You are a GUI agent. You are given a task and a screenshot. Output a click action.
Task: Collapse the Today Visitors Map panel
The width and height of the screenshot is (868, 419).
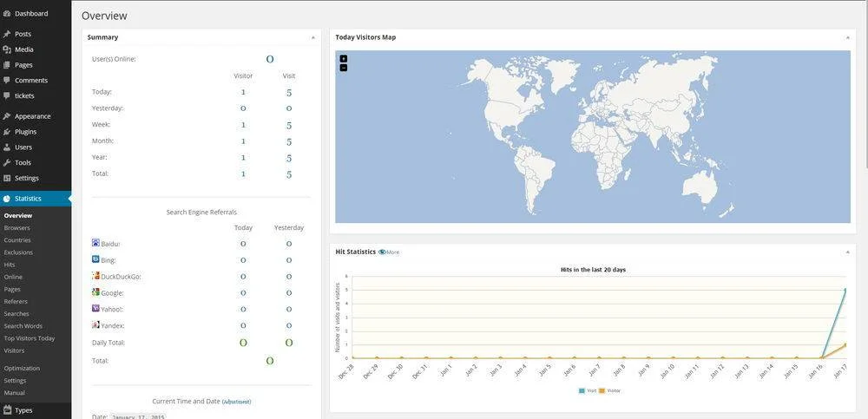pos(846,37)
